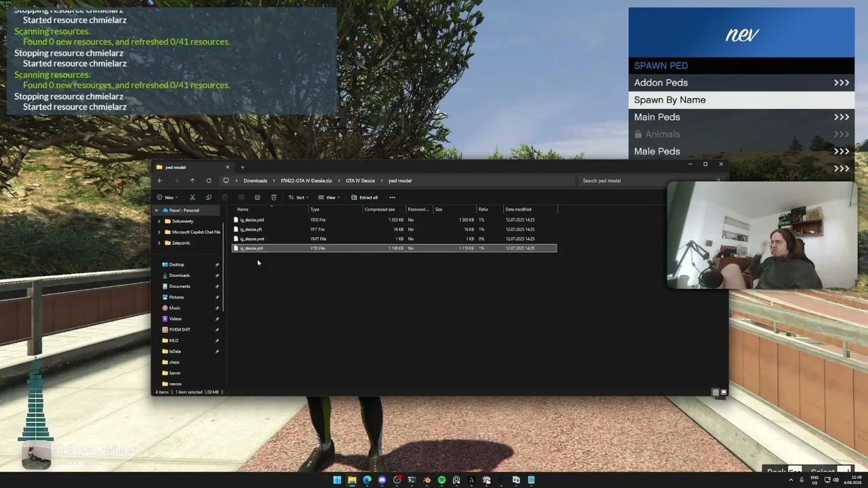Open the View dropdown
This screenshot has height=488, width=868.
(x=329, y=197)
